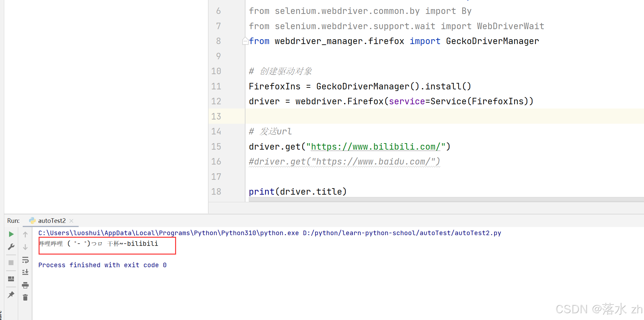Print console output with printer icon
This screenshot has height=320, width=644.
pos(25,285)
